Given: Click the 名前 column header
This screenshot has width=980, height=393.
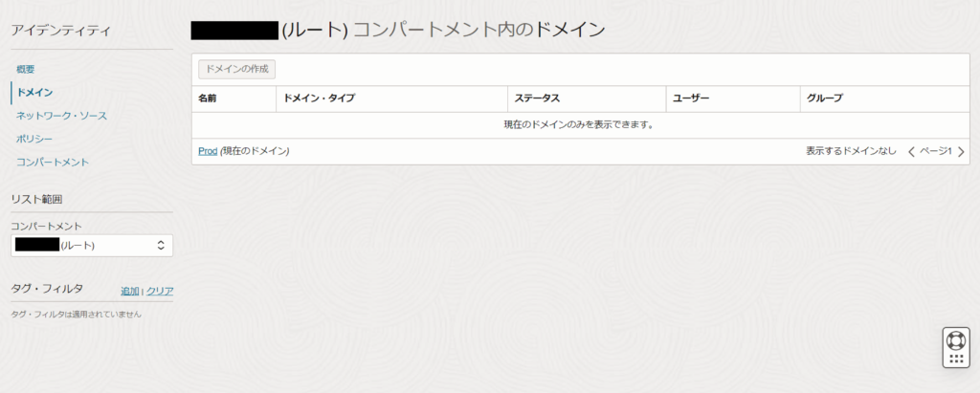Looking at the screenshot, I should [207, 98].
